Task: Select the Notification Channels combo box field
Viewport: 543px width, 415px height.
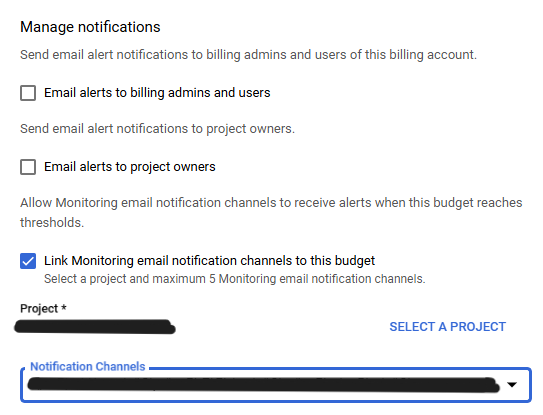Action: click(276, 385)
